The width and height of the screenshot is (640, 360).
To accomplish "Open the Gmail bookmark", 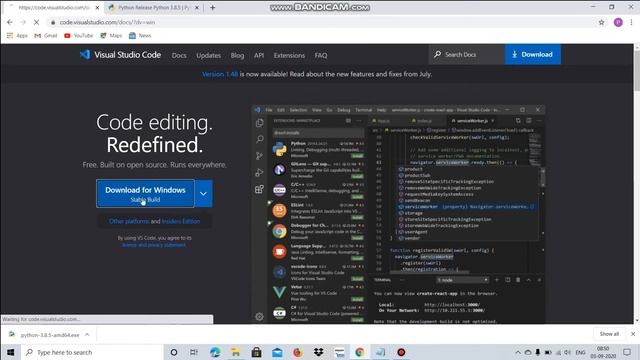I will tap(46, 36).
